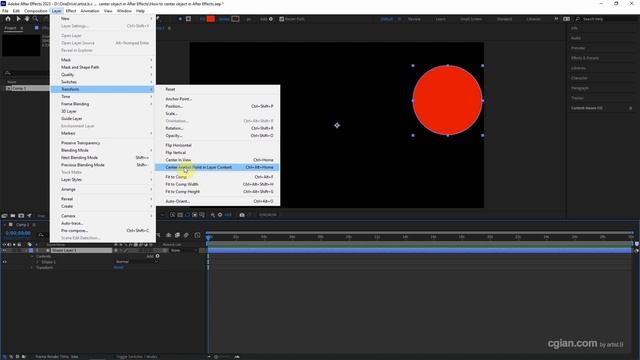Image resolution: width=640 pixels, height=360 pixels.
Task: Click the red circle shape in viewer
Action: [447, 100]
